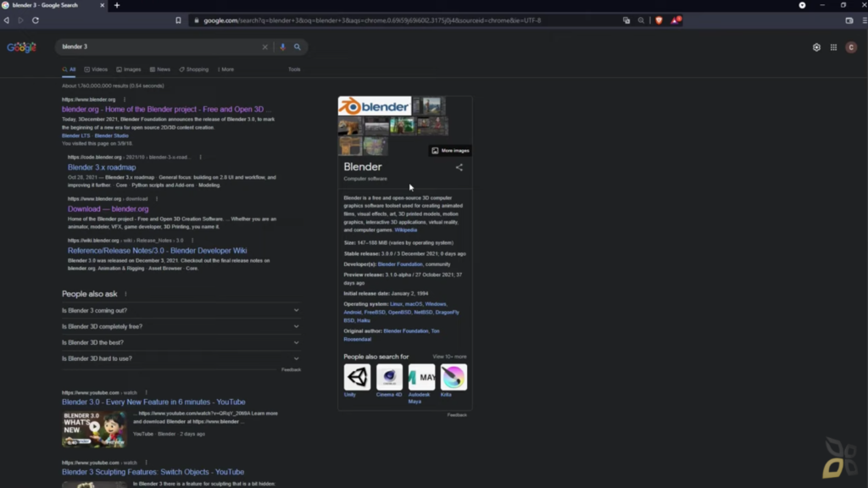Switch to News tab

click(x=160, y=69)
